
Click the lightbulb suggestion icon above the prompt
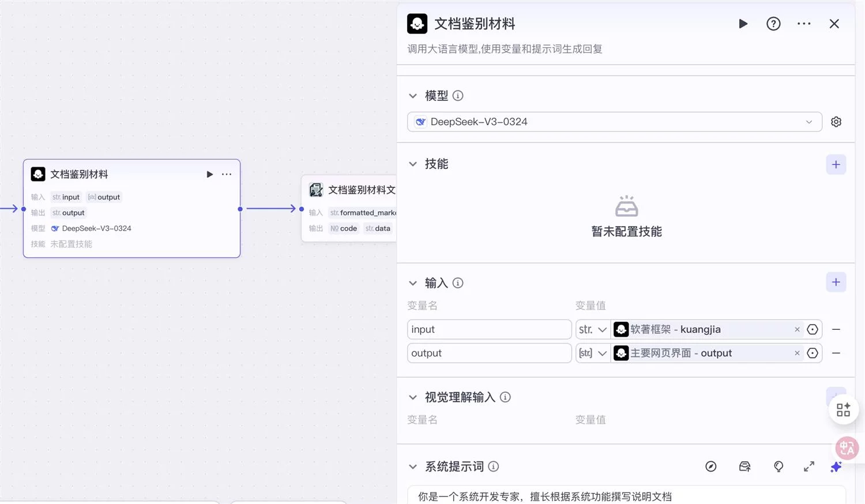(778, 467)
